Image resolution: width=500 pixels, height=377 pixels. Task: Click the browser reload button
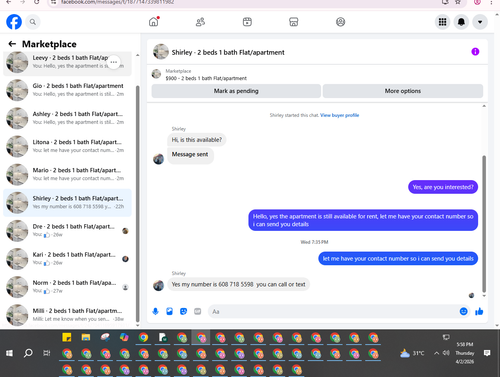tap(36, 2)
